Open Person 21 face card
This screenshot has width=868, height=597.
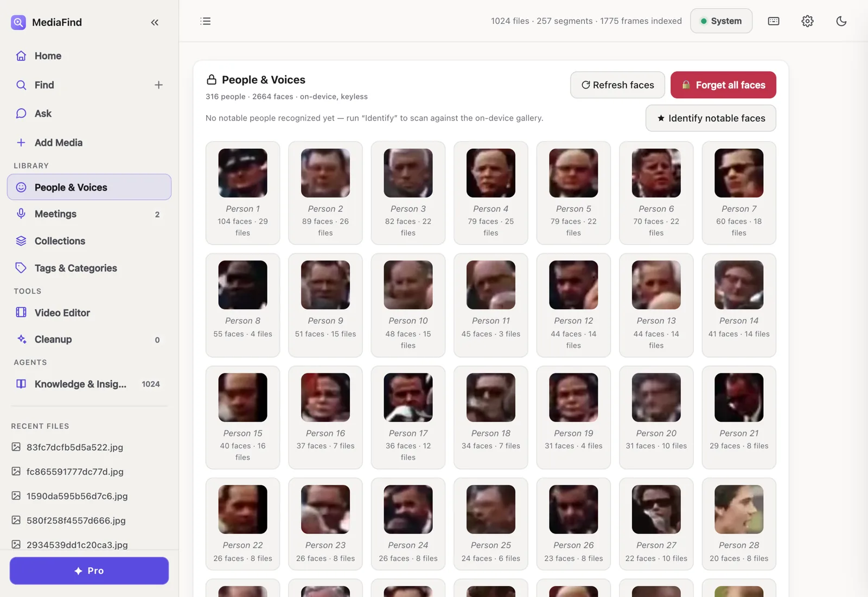click(x=739, y=418)
